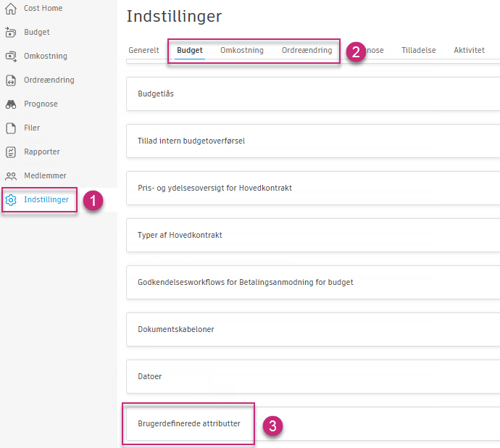Open the Aktivitet tab
The image size is (500, 448).
point(469,51)
